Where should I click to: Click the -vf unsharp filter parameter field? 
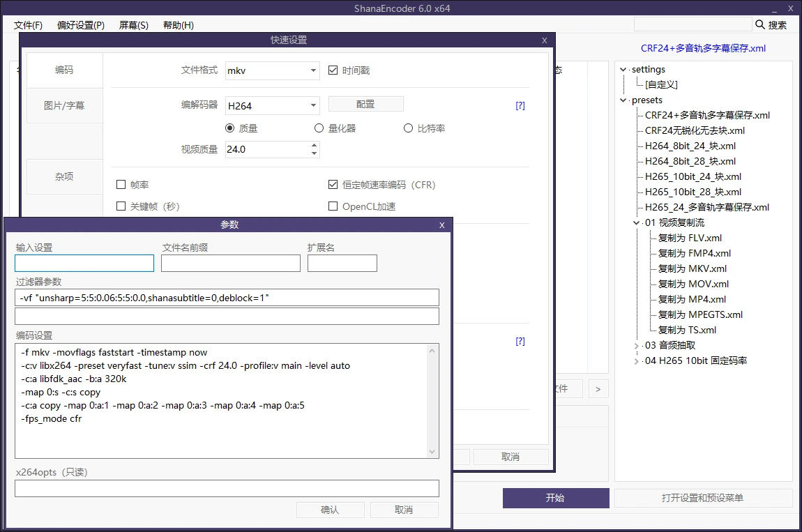(227, 298)
